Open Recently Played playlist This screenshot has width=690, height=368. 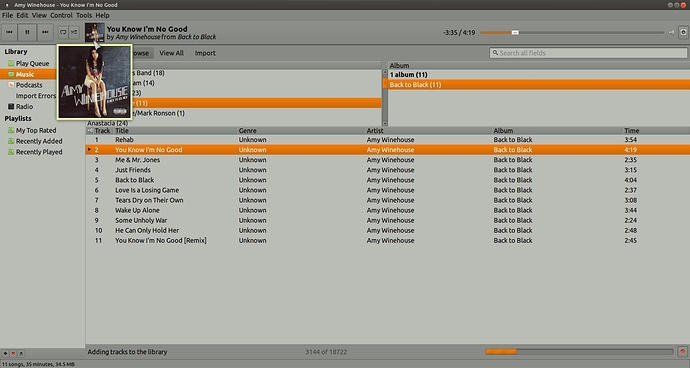[39, 152]
